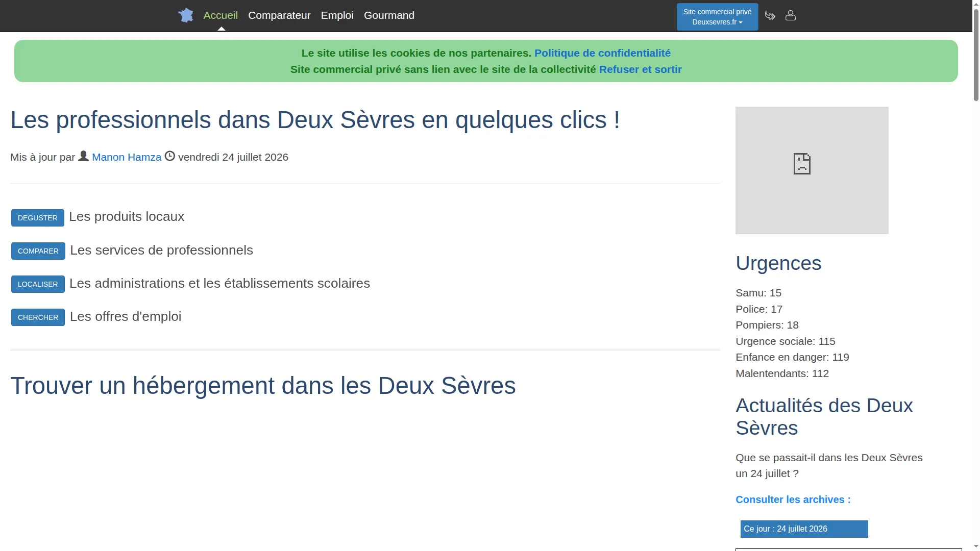Click the clock icon before the date
Image resolution: width=980 pixels, height=551 pixels.
(x=170, y=156)
